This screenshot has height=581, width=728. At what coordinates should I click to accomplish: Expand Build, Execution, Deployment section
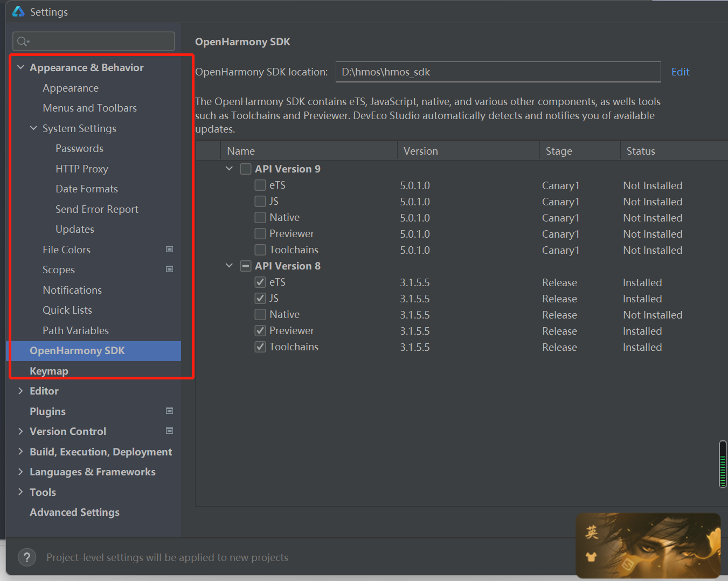(x=20, y=452)
